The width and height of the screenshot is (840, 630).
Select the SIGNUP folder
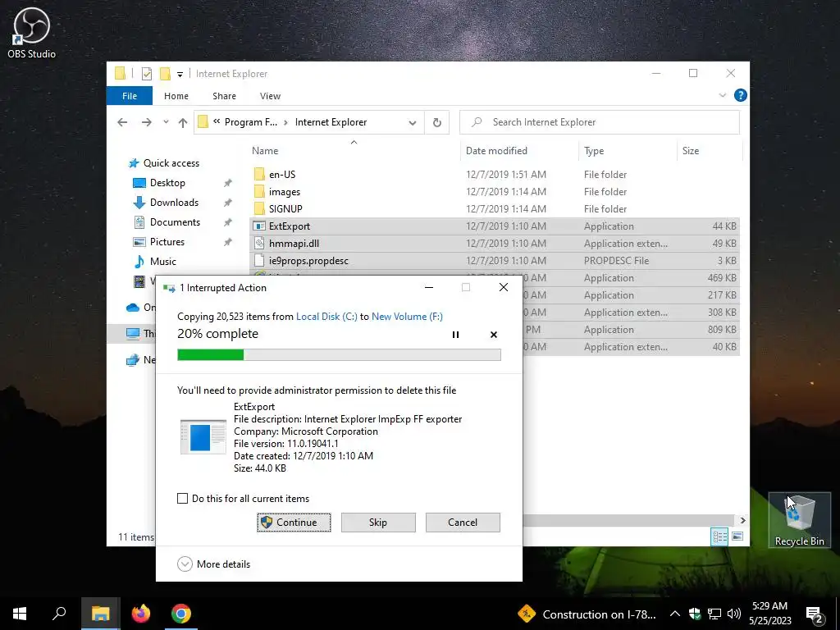coord(285,209)
